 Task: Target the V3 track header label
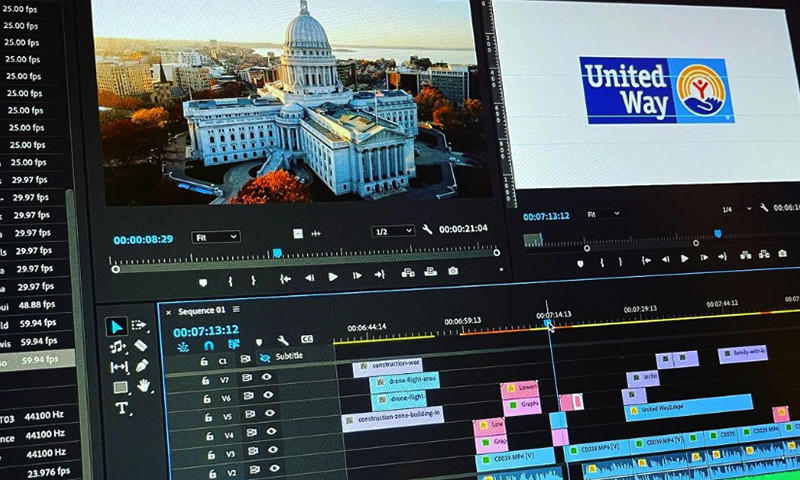pyautogui.click(x=231, y=453)
